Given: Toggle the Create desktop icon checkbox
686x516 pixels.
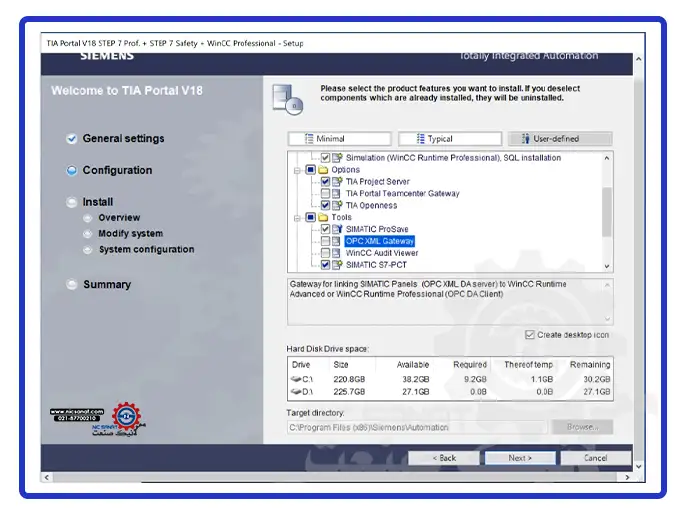Looking at the screenshot, I should pos(529,335).
